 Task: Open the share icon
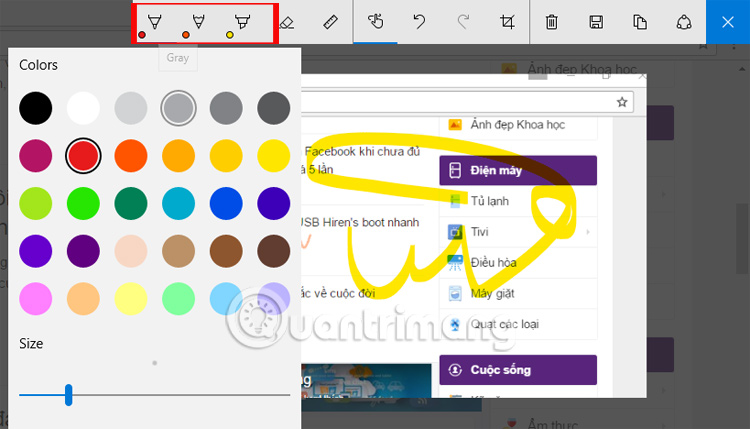pyautogui.click(x=684, y=22)
